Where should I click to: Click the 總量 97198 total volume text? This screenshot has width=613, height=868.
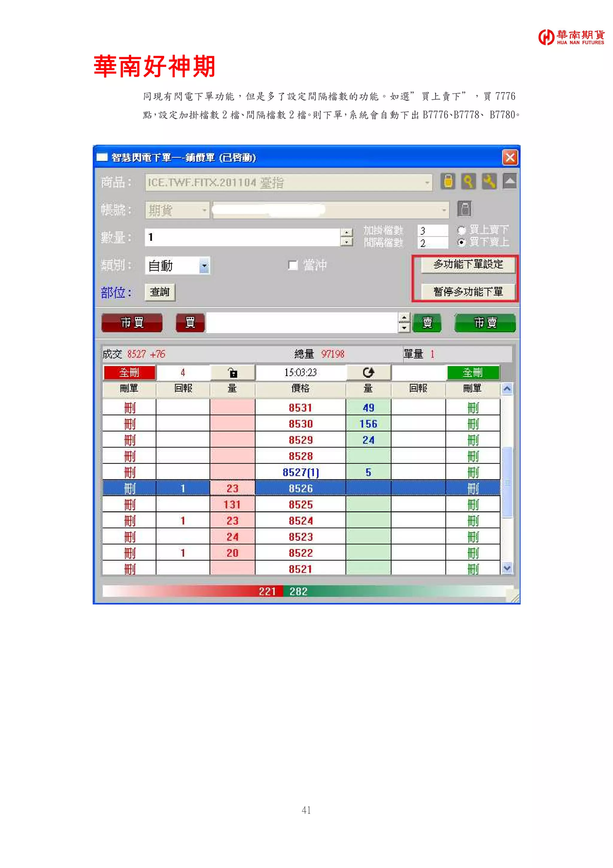(320, 354)
